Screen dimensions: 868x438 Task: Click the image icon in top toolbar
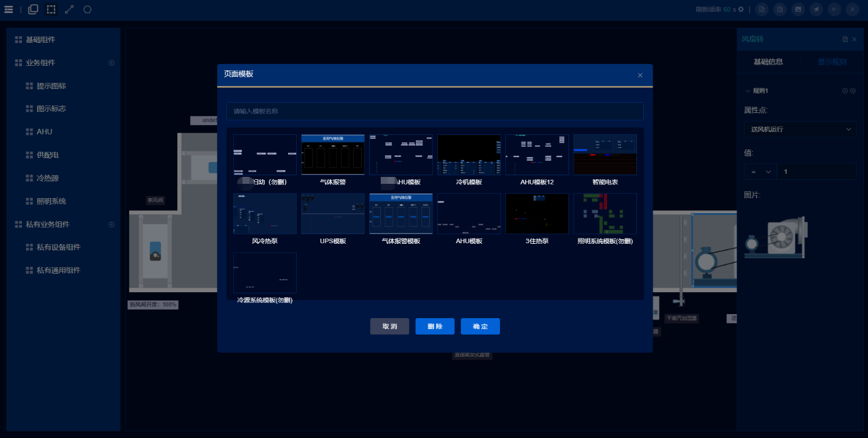(x=798, y=9)
